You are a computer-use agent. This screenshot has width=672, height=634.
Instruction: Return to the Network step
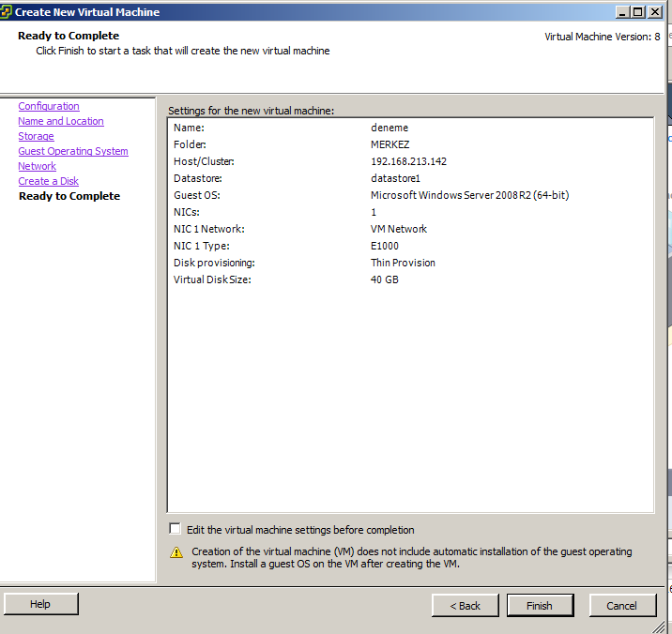(x=38, y=167)
